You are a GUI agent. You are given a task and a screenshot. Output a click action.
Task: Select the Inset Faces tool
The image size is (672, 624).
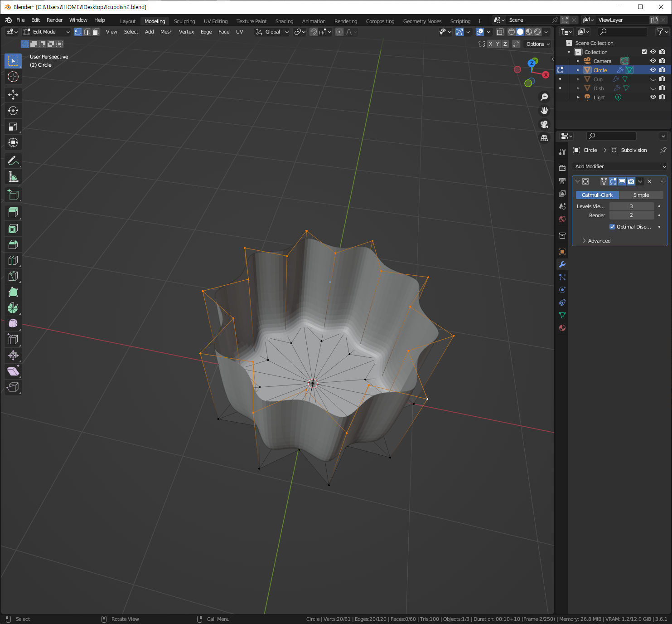pyautogui.click(x=13, y=229)
